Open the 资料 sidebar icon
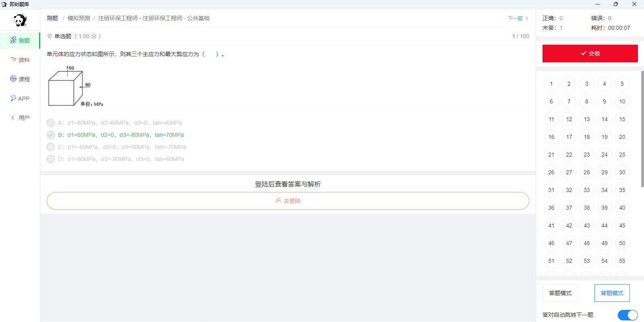This screenshot has width=644, height=322. click(13, 60)
